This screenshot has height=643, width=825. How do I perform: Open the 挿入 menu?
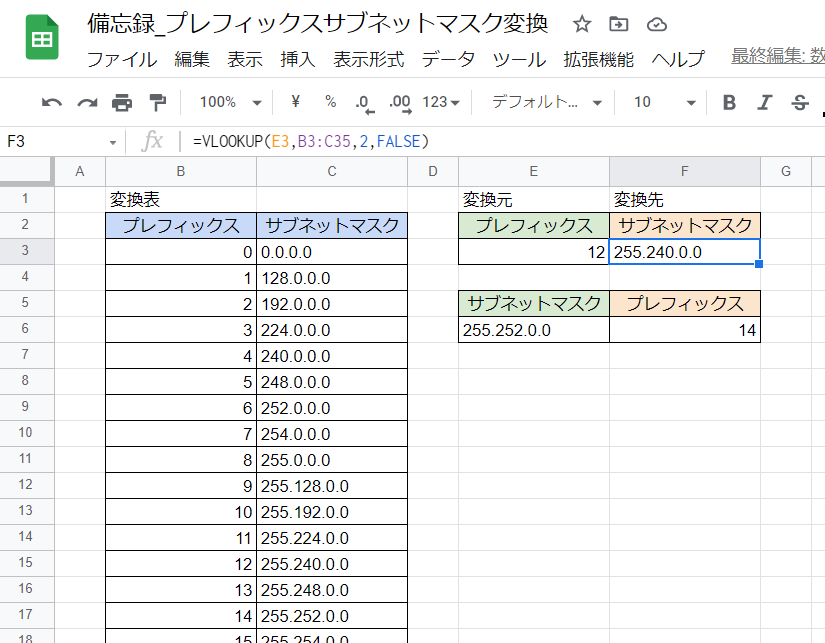point(298,59)
